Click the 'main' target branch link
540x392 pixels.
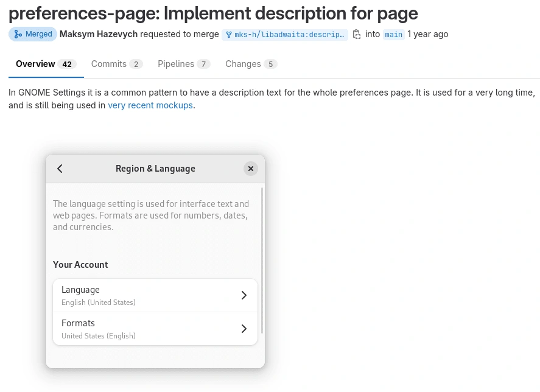point(394,35)
